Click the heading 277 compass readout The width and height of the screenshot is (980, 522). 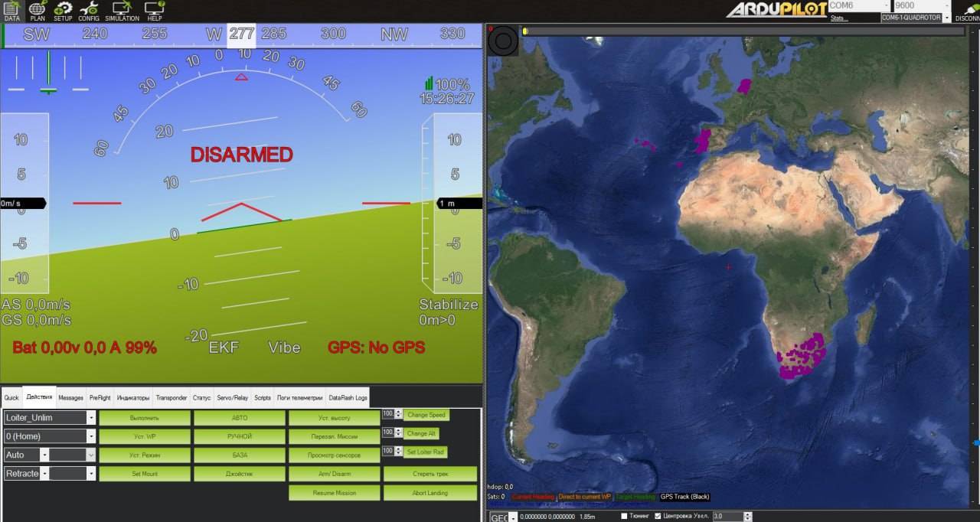pos(241,34)
